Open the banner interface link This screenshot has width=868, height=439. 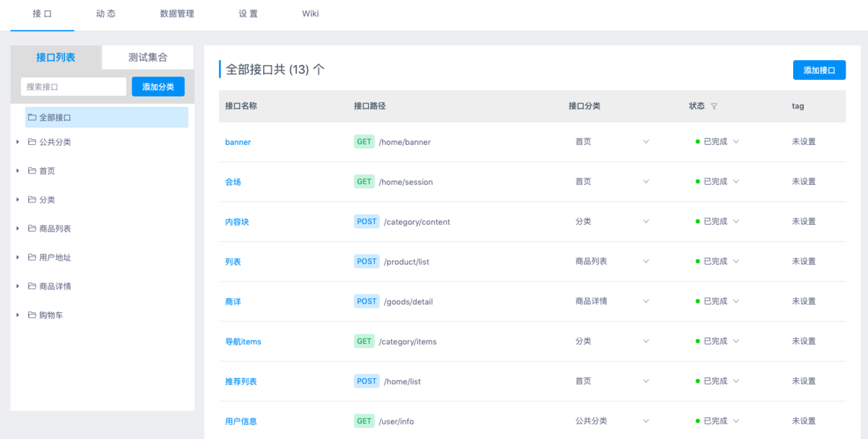[237, 141]
